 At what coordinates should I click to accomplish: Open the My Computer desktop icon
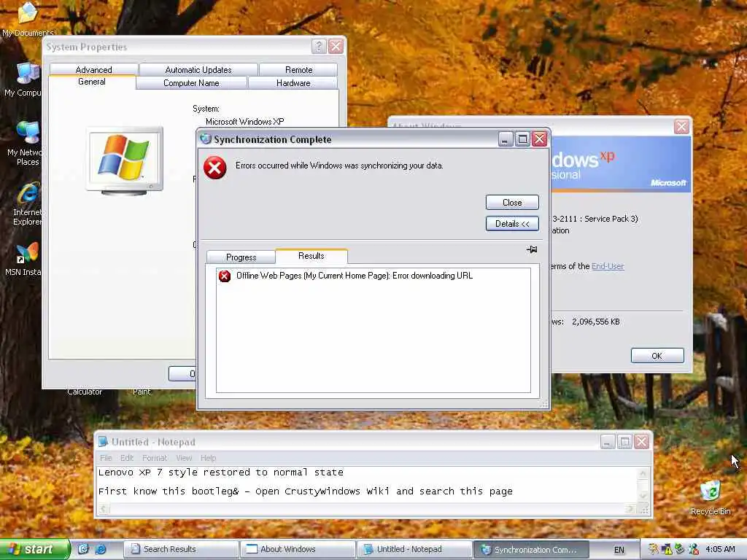coord(23,79)
